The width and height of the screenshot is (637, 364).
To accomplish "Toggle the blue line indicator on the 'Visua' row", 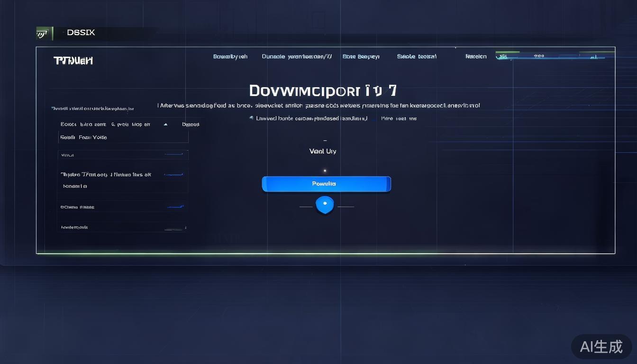I will pyautogui.click(x=173, y=155).
